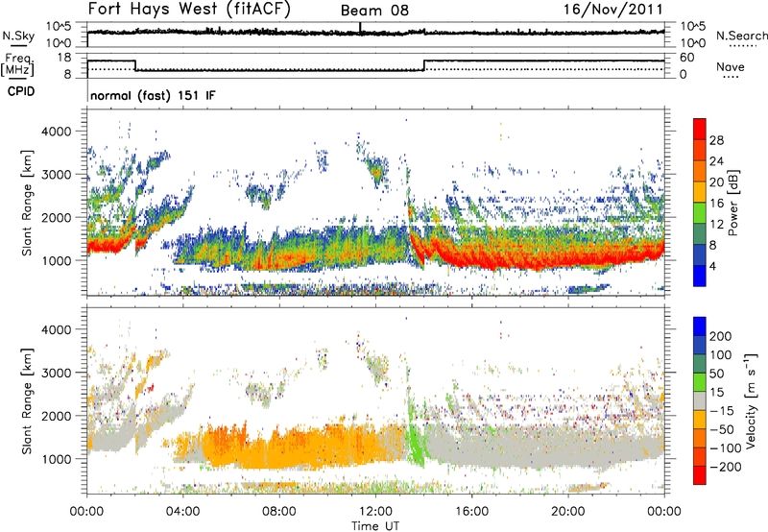The image size is (768, 532).
Task: Click the 'Fort Hays West (fitACF)' title
Action: pyautogui.click(x=189, y=10)
